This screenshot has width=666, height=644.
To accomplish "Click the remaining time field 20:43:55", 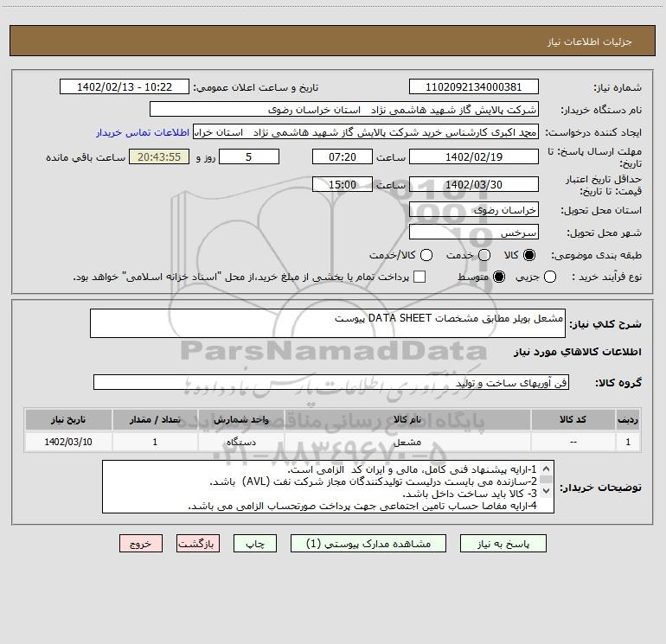I will click(159, 156).
